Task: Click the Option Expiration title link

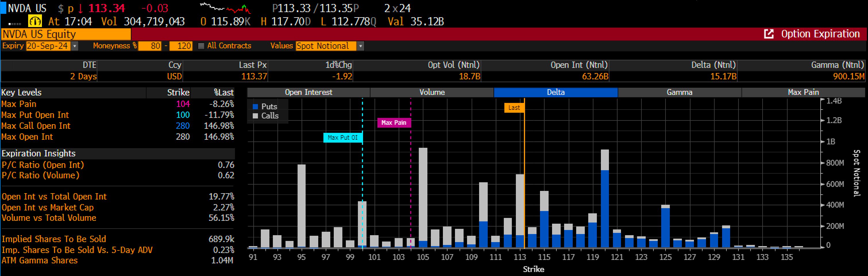Action: (x=820, y=34)
